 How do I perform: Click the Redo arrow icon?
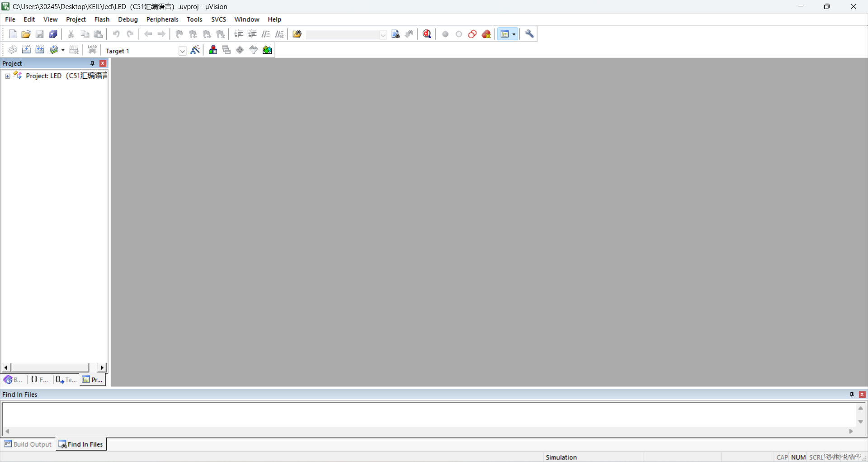pos(130,34)
